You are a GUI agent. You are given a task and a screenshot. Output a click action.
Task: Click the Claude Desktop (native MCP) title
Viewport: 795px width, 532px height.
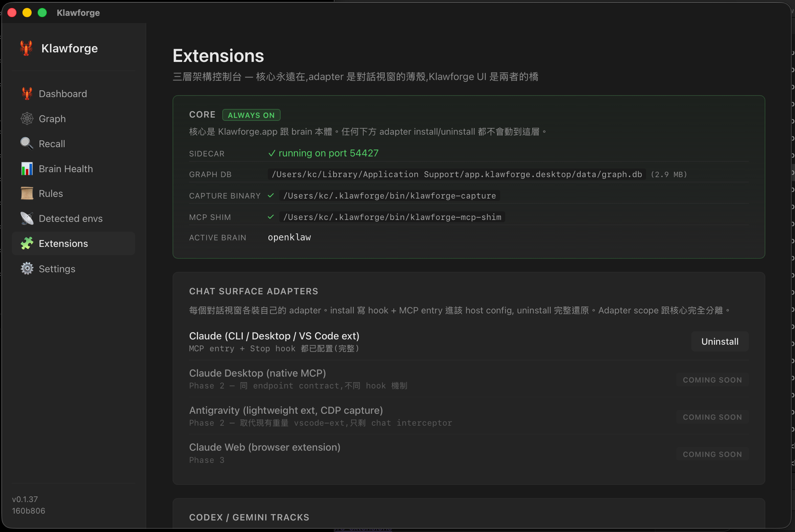click(258, 373)
